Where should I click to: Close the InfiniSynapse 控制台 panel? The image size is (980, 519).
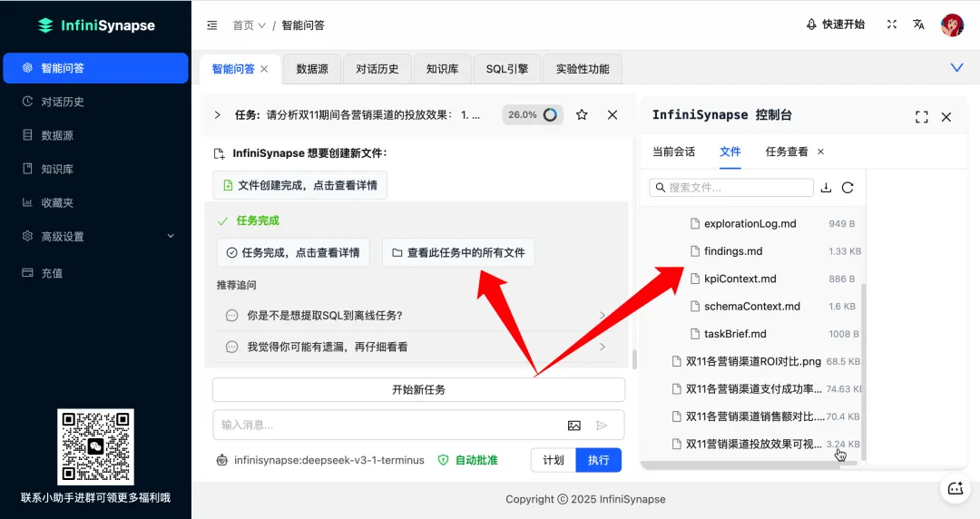tap(946, 117)
